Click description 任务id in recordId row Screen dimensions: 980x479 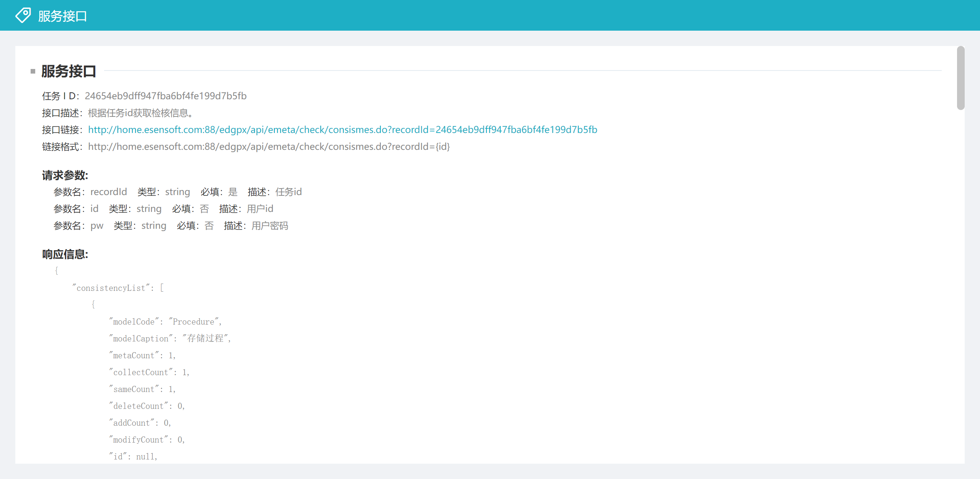289,192
